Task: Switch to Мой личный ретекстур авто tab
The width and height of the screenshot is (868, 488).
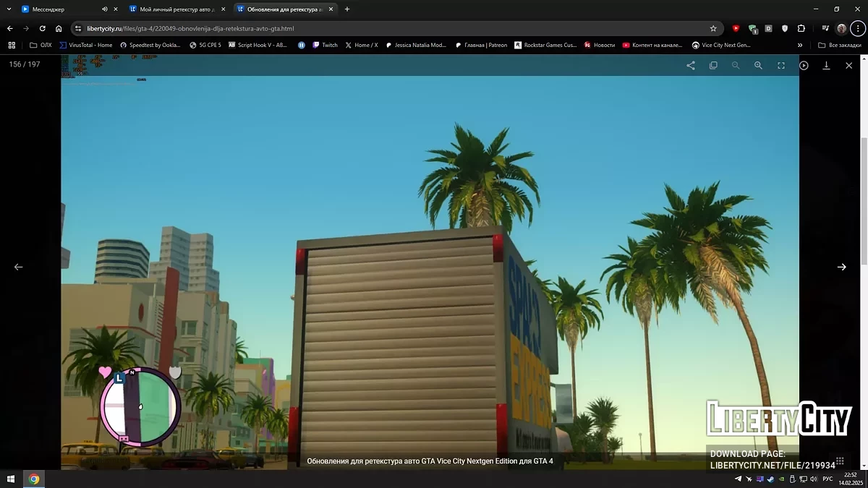Action: (174, 9)
